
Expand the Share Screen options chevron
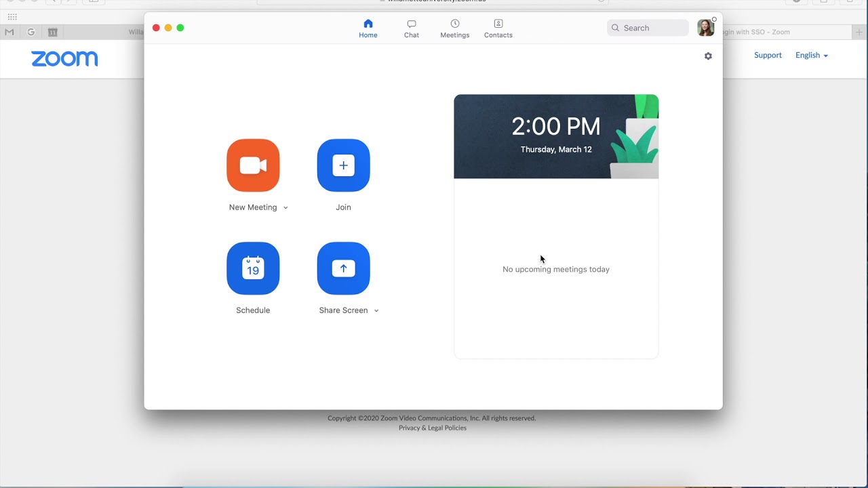pos(376,311)
